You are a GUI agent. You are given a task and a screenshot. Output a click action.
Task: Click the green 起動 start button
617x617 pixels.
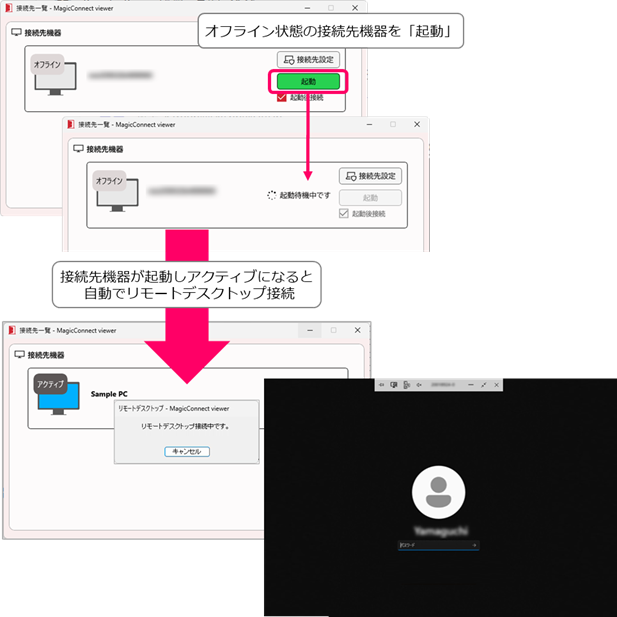(x=307, y=81)
